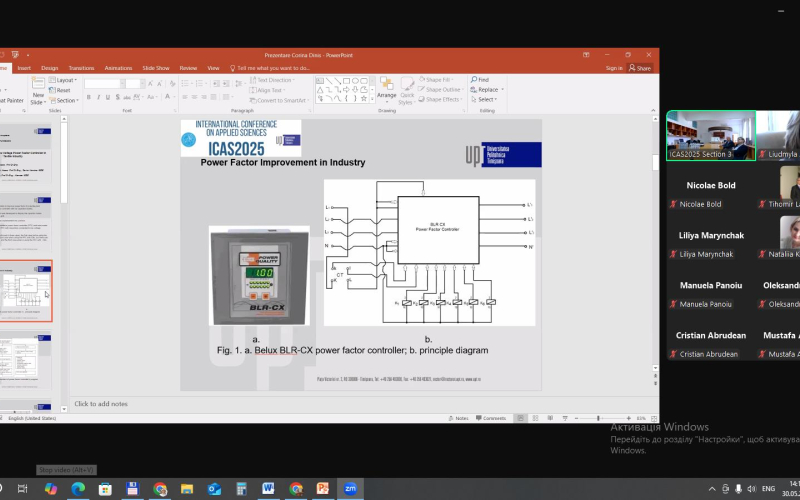Screen dimensions: 800x500
Task: Toggle Italic formatting
Action: coord(98,97)
